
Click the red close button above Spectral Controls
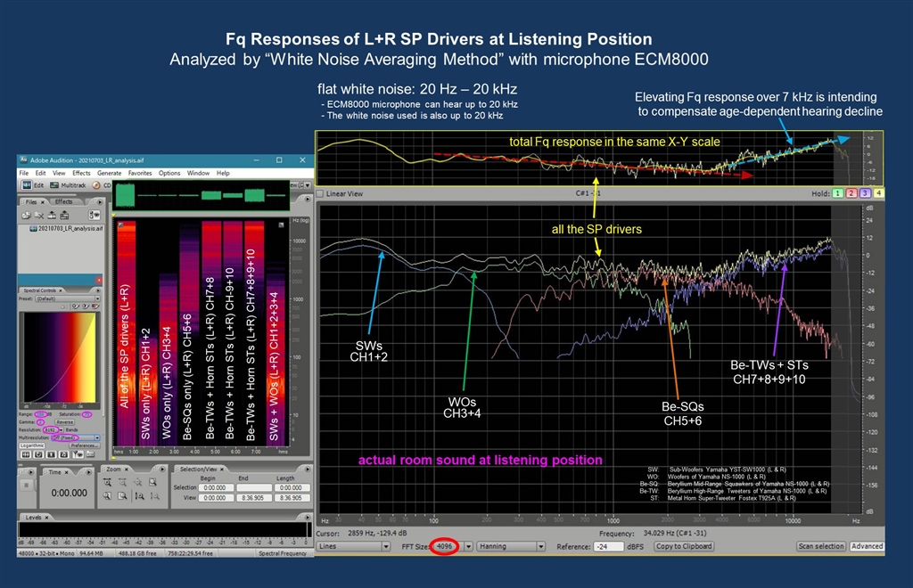coord(99,280)
